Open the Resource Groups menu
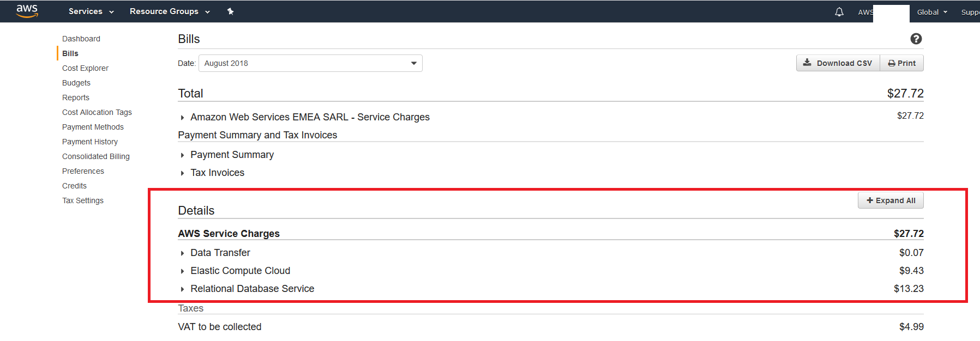This screenshot has width=980, height=341. [170, 11]
